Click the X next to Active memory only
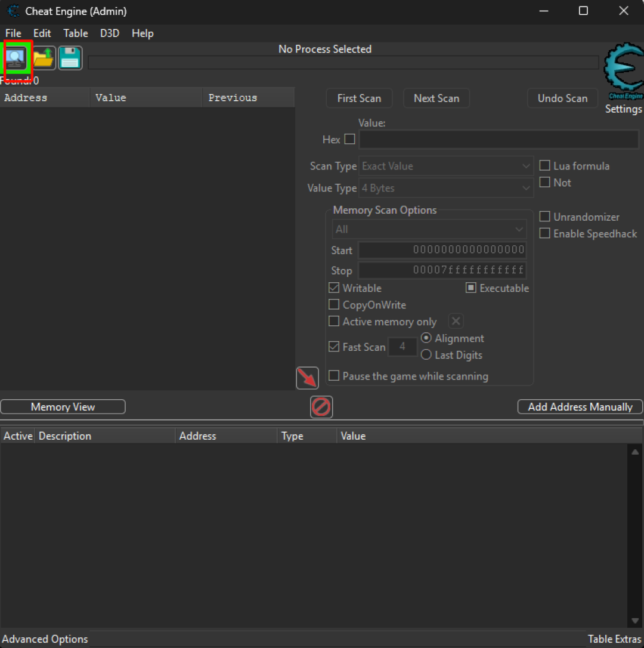 click(456, 321)
